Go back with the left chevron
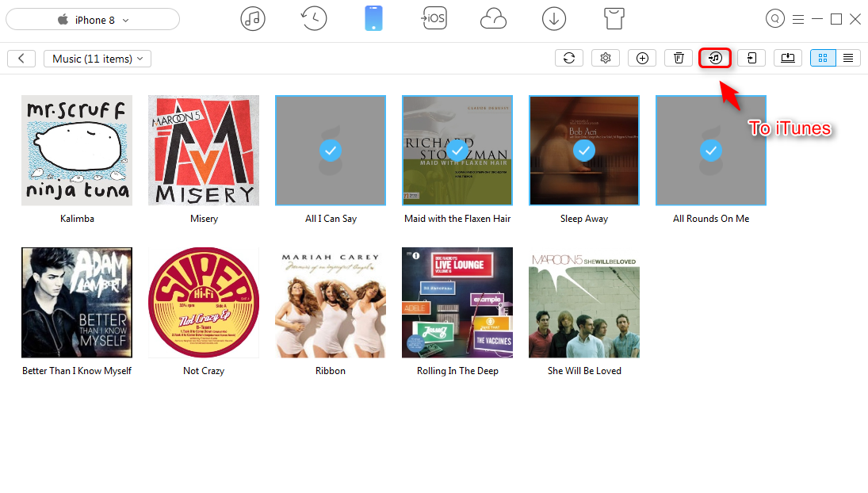Image resolution: width=868 pixels, height=493 pixels. click(21, 59)
